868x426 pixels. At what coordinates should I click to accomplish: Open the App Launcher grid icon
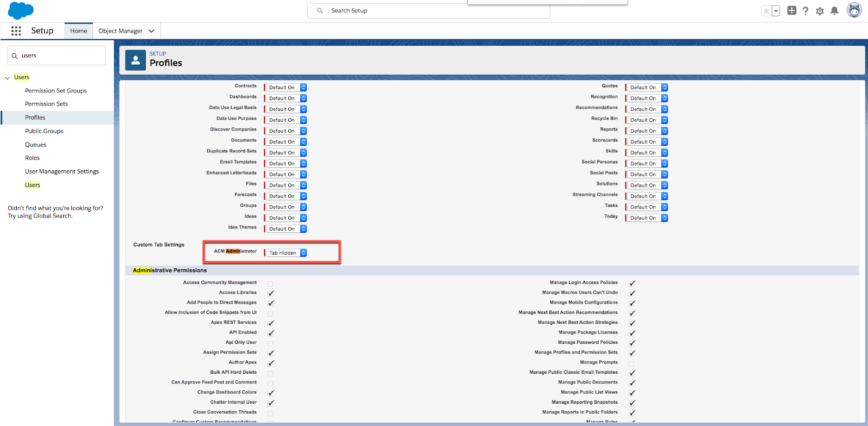pyautogui.click(x=16, y=31)
